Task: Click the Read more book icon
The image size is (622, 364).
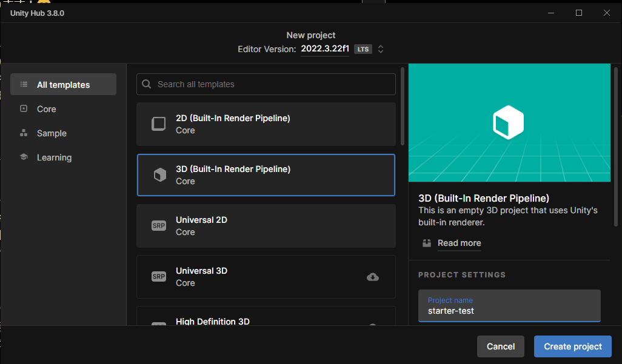Action: [427, 243]
